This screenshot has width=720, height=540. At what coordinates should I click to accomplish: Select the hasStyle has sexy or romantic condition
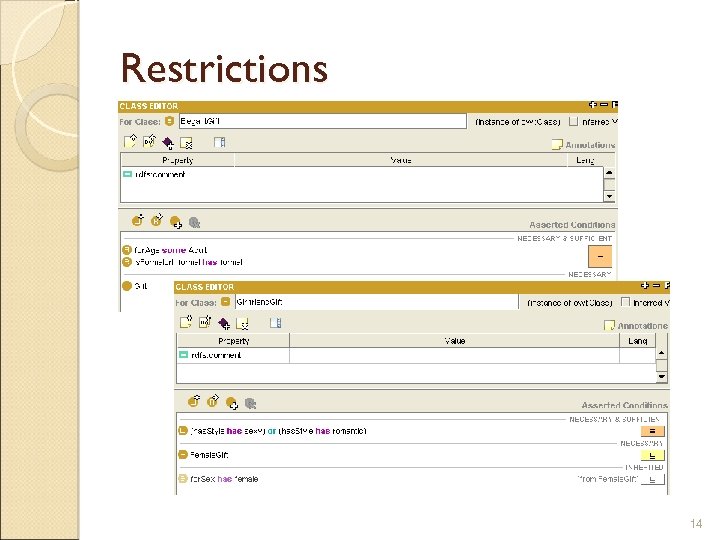[278, 431]
